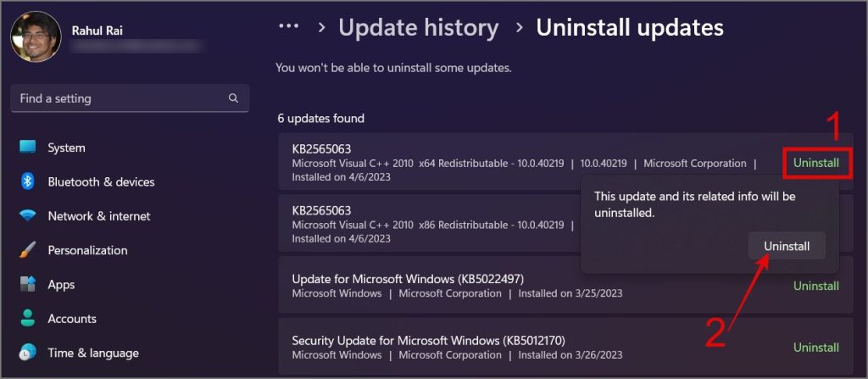Confirm Uninstall in the popup dialog

point(787,246)
